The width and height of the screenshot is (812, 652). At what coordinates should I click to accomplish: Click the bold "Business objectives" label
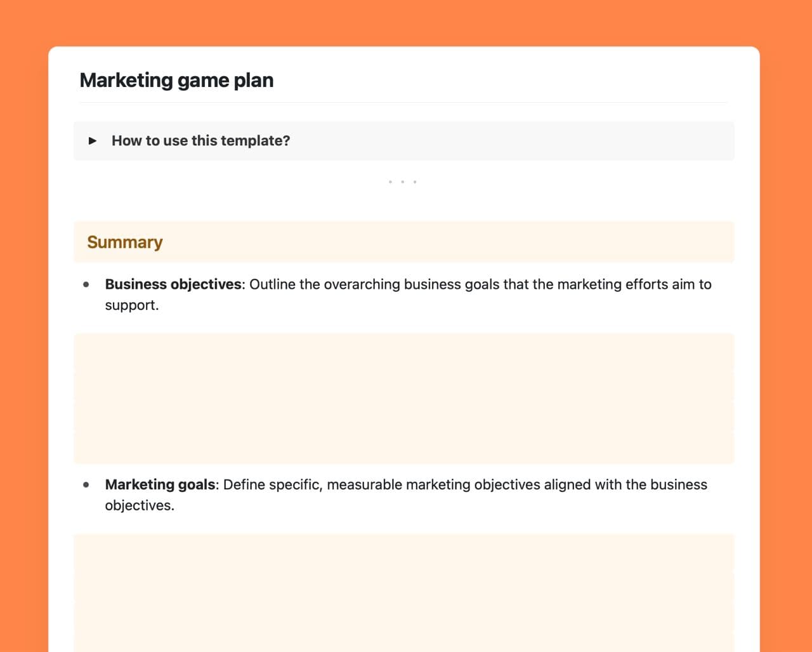point(173,284)
